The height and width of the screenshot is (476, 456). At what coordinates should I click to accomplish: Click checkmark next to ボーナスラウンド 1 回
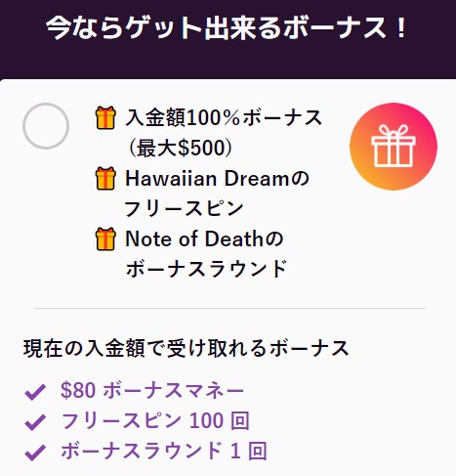[x=35, y=452]
